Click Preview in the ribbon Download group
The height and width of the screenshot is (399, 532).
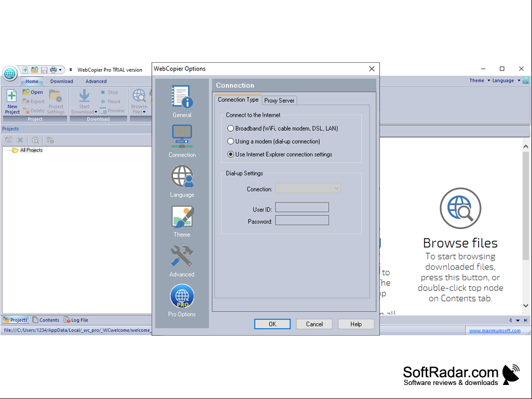coord(112,111)
